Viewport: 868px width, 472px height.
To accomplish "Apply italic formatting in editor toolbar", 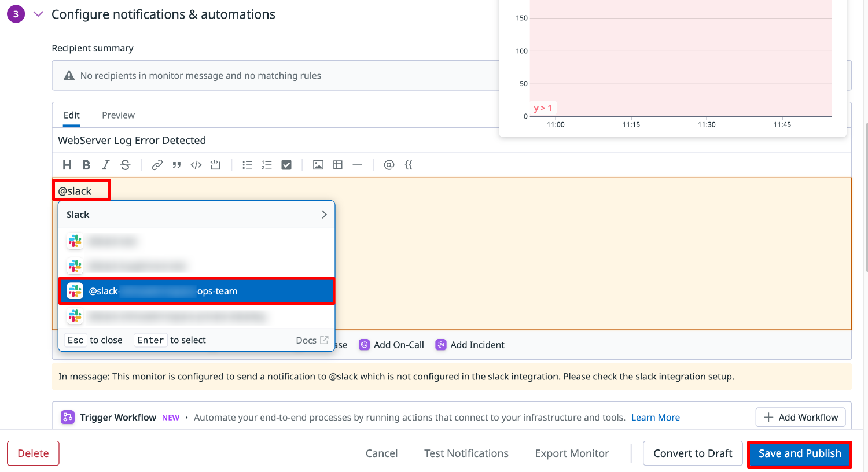I will [x=106, y=165].
